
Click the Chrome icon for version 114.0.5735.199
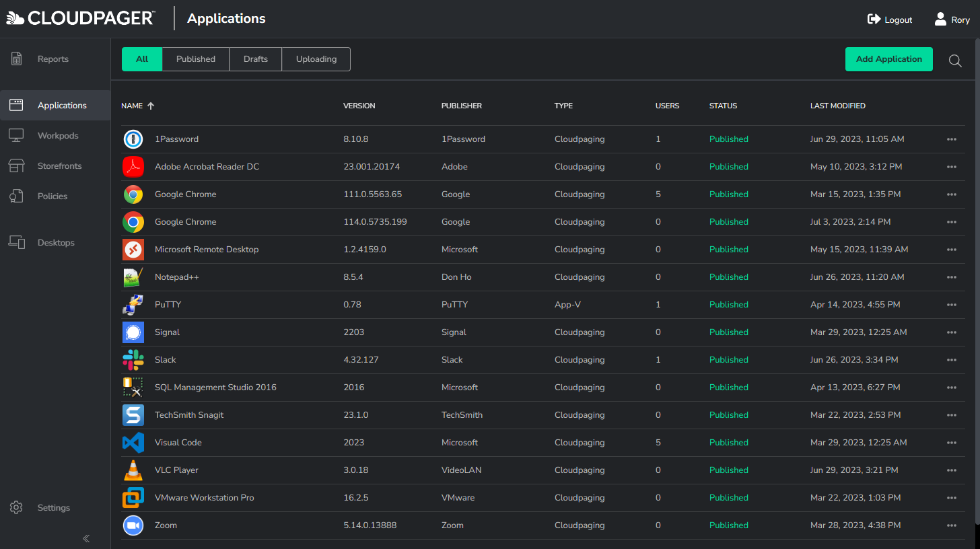coord(133,222)
